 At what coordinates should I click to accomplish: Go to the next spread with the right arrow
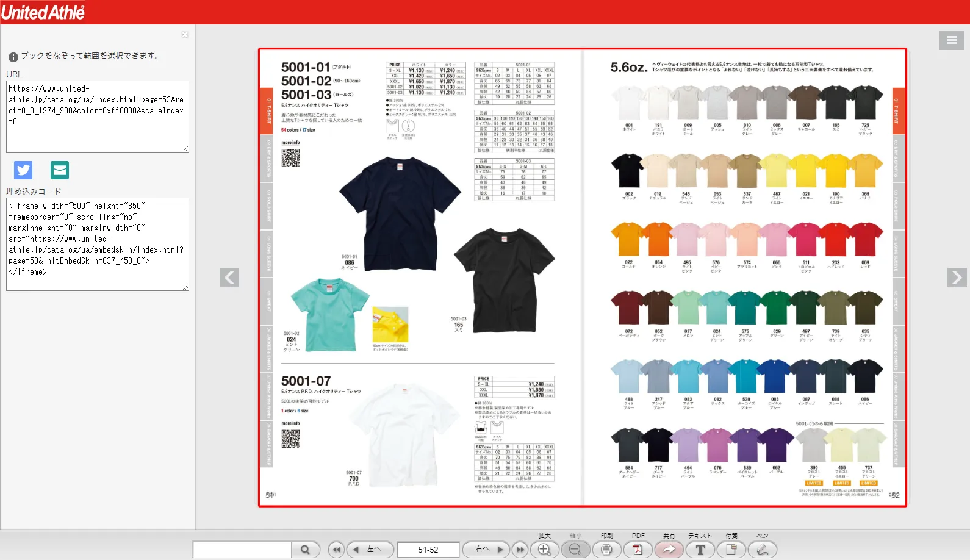[957, 278]
